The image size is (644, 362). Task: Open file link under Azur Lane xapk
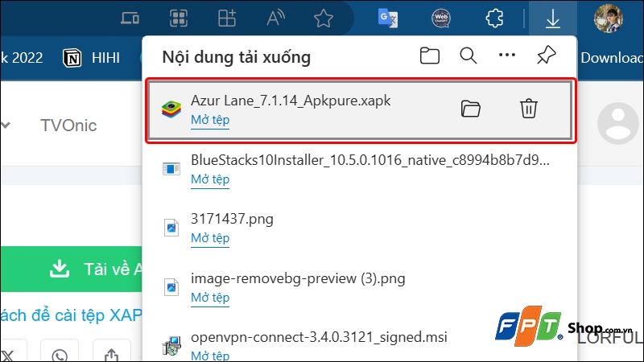tap(210, 120)
